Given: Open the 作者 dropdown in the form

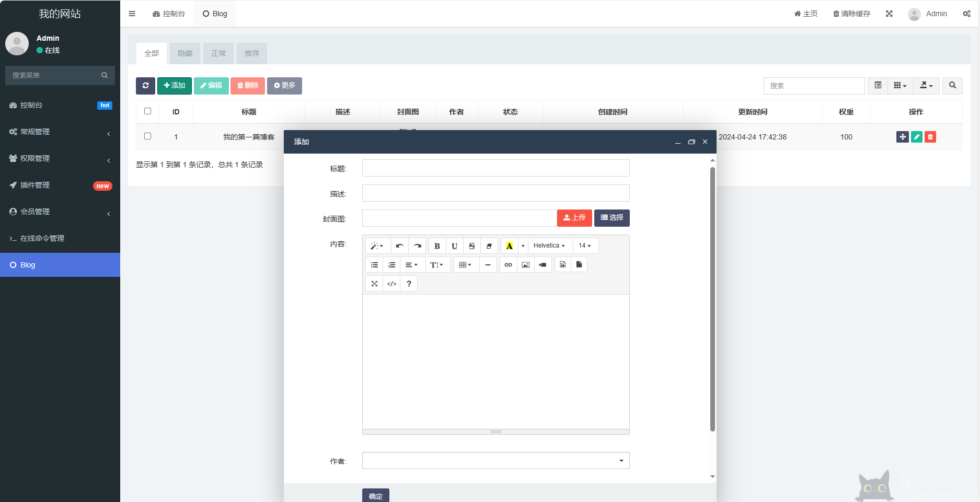Looking at the screenshot, I should tap(495, 461).
